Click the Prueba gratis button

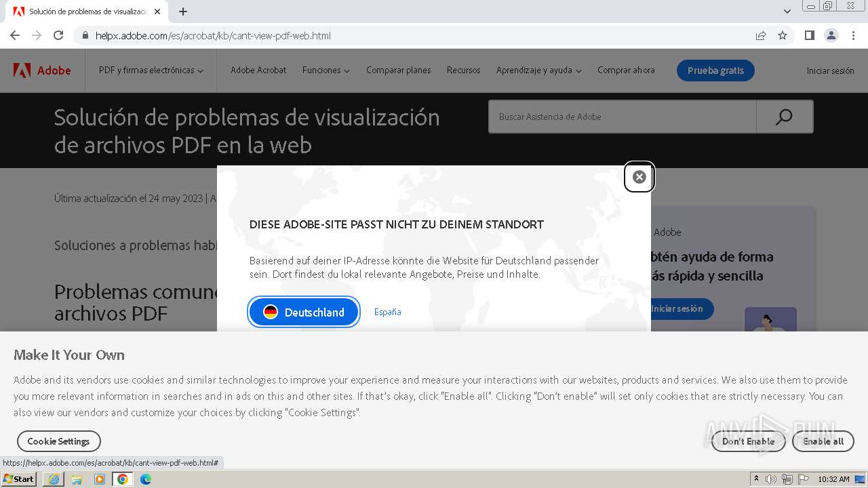point(715,70)
